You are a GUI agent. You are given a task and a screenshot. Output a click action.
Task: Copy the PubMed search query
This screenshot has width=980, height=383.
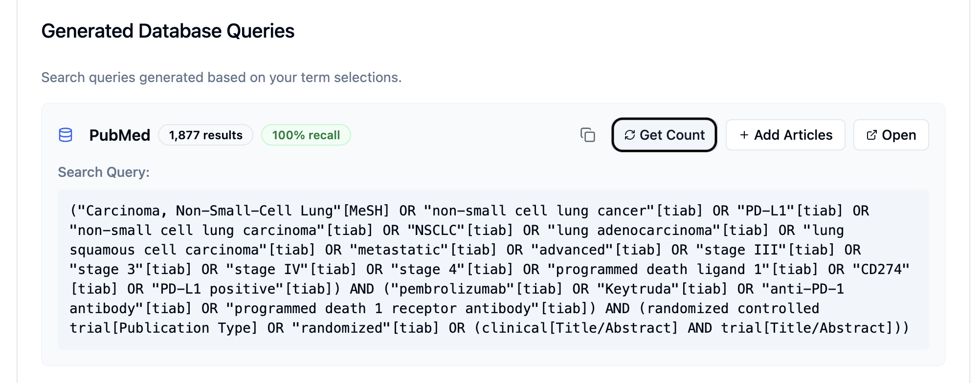point(587,135)
